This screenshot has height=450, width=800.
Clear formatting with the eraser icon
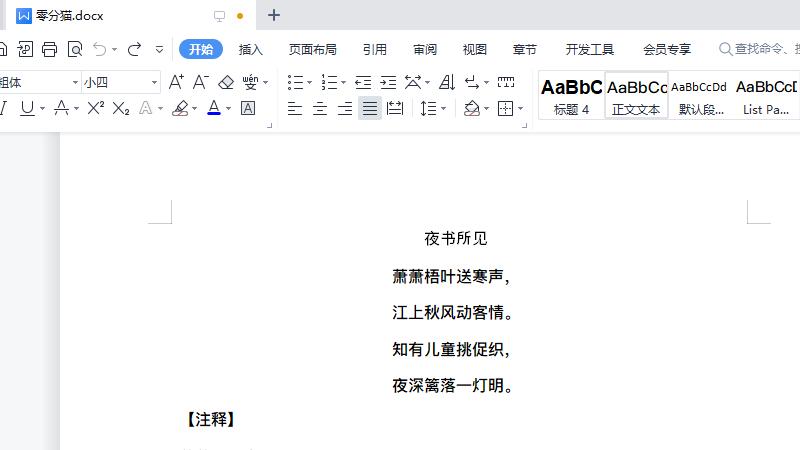point(226,82)
